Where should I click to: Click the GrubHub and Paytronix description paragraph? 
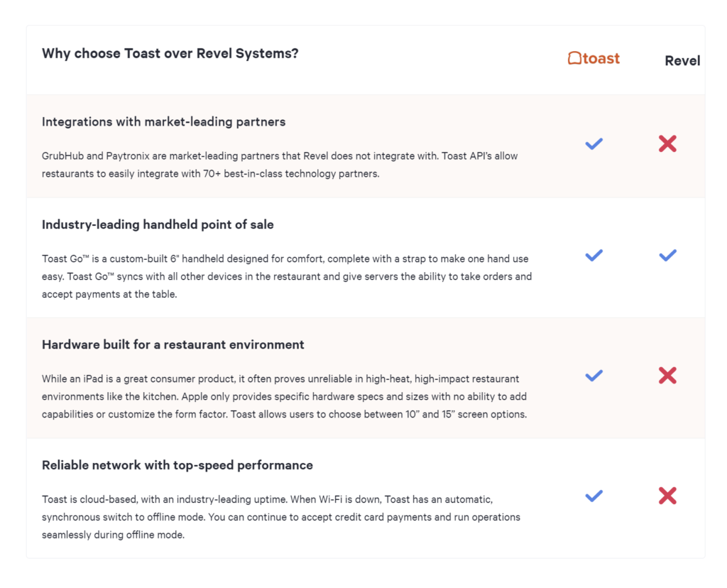(x=280, y=165)
